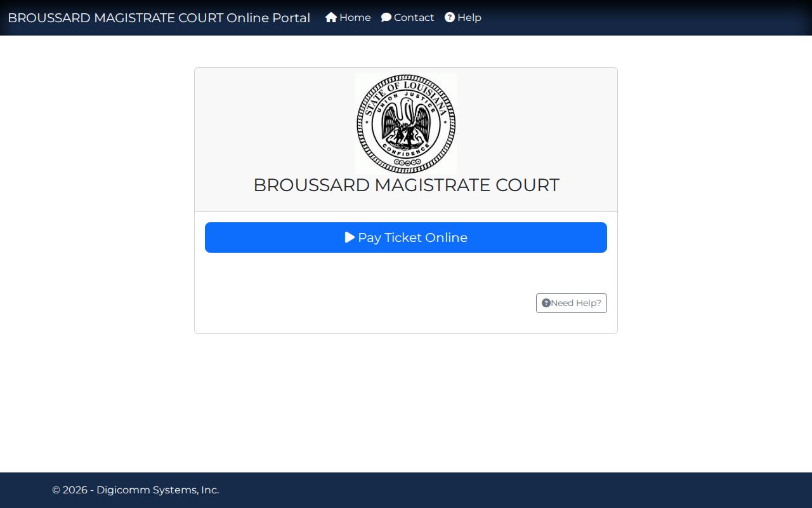Click the Home house icon
Screen dimensions: 812x508
(331, 18)
